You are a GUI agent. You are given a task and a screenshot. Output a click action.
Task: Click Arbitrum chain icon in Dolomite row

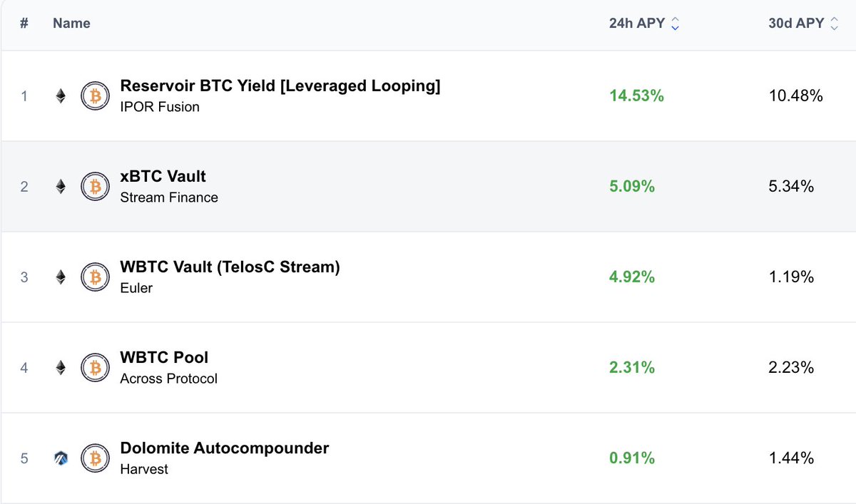pyautogui.click(x=61, y=458)
